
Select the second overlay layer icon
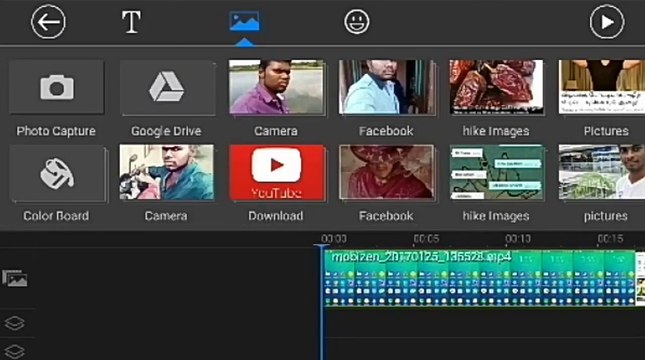14,352
